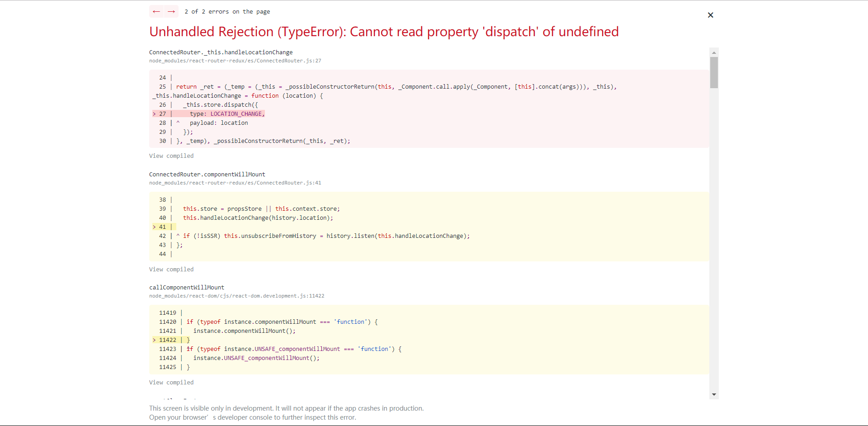Click the Unhandled Rejection error title

pos(384,32)
